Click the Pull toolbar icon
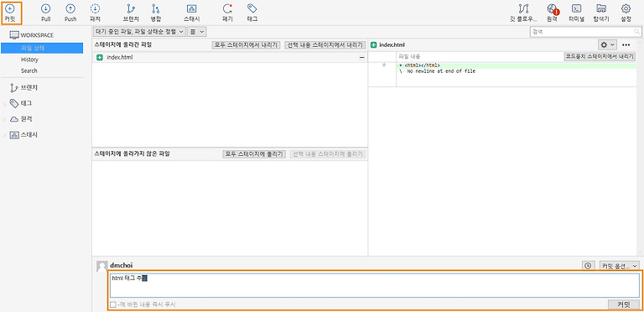 point(46,13)
